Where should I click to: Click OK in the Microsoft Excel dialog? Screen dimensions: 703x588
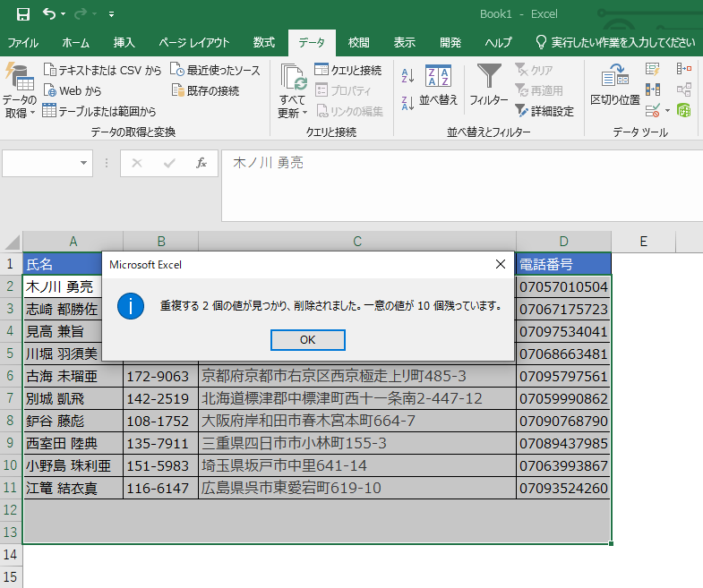307,340
